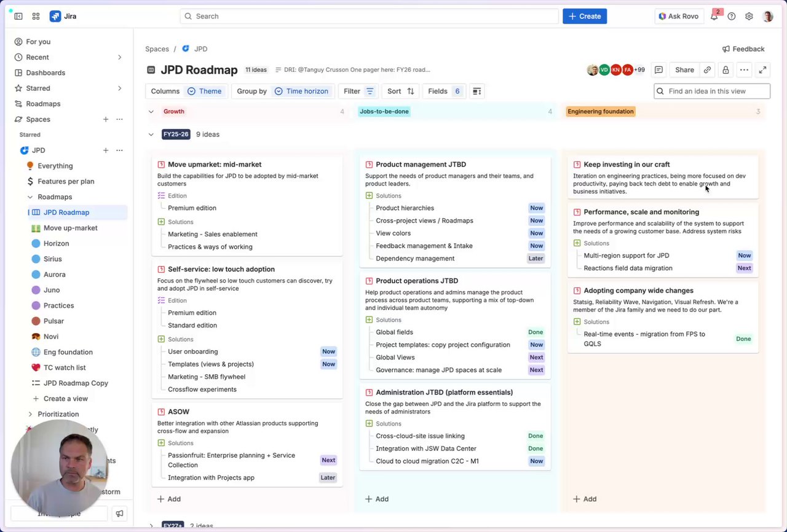Click the plus icon next to JPD space

[x=106, y=151]
